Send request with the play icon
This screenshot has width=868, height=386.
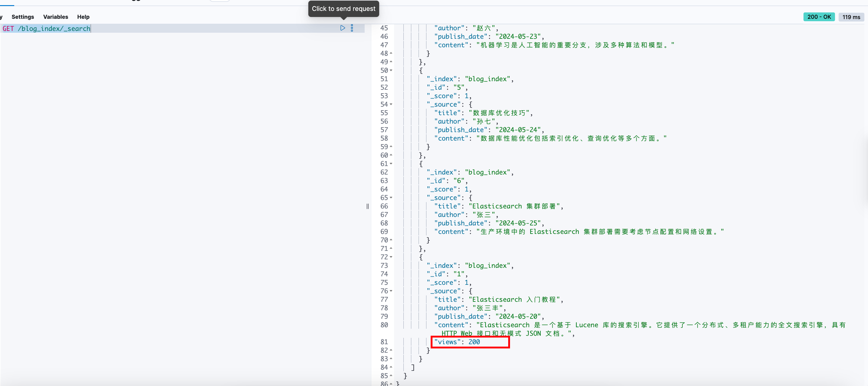(342, 28)
